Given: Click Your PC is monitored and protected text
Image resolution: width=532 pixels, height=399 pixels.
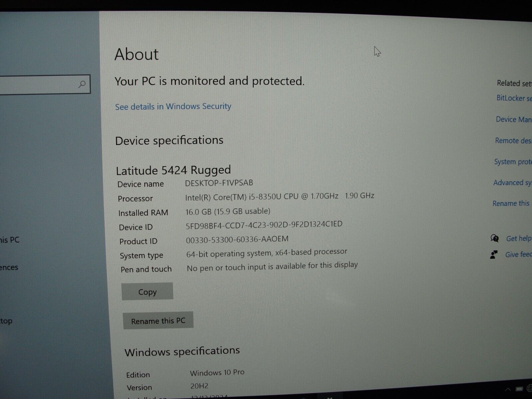Looking at the screenshot, I should click(x=209, y=81).
